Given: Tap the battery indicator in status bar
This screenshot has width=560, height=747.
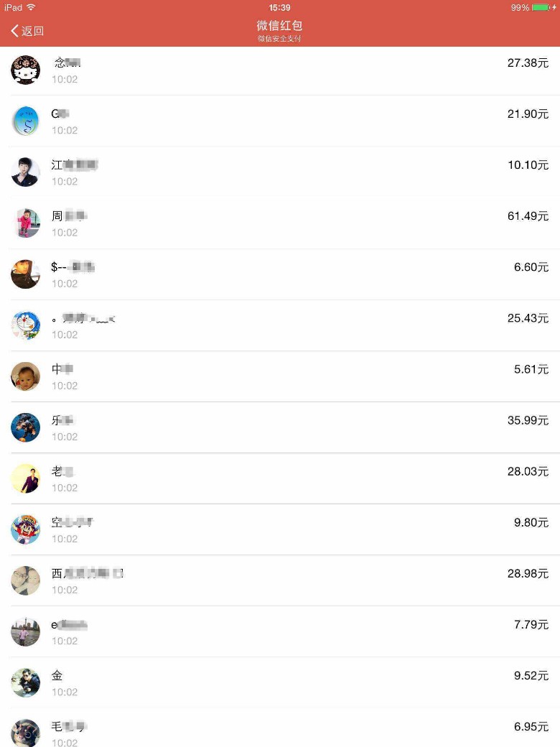Looking at the screenshot, I should [541, 8].
